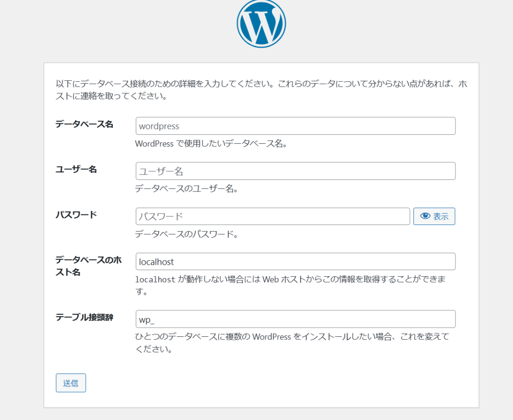Image resolution: width=513 pixels, height=420 pixels.
Task: Click the WordPress logo at the top
Action: pyautogui.click(x=261, y=23)
